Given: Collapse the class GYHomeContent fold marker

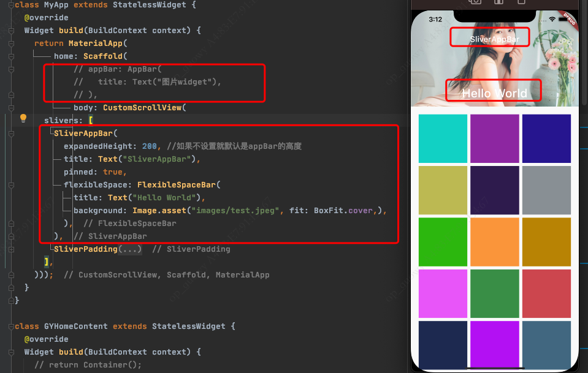Looking at the screenshot, I should [x=11, y=326].
